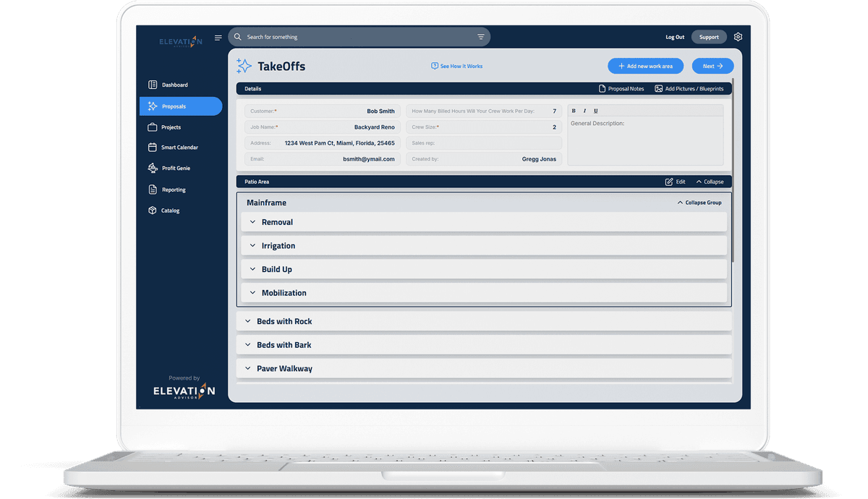
Task: Click the search filter icon
Action: 481,37
